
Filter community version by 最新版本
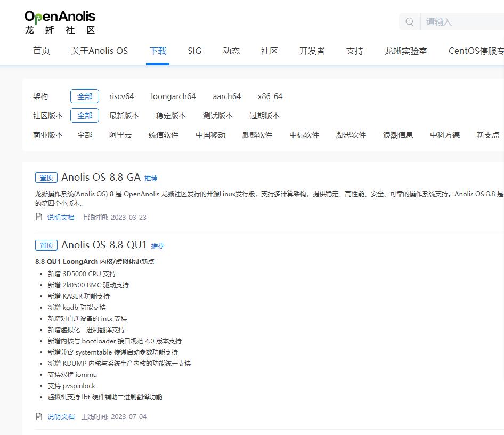pos(124,116)
